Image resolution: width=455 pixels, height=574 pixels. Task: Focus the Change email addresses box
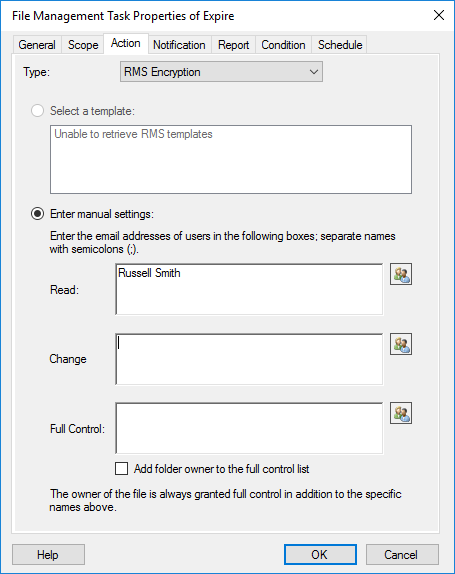pos(249,359)
